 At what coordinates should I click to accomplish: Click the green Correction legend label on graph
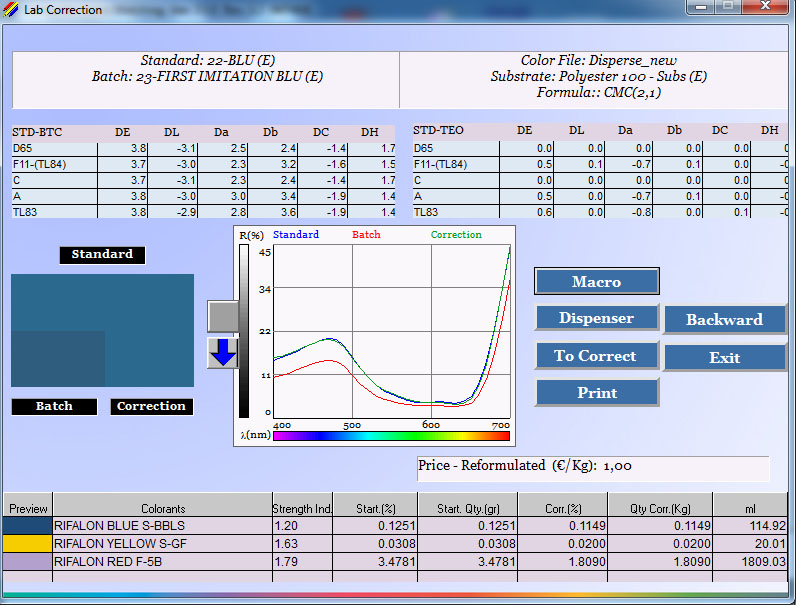pyautogui.click(x=456, y=234)
